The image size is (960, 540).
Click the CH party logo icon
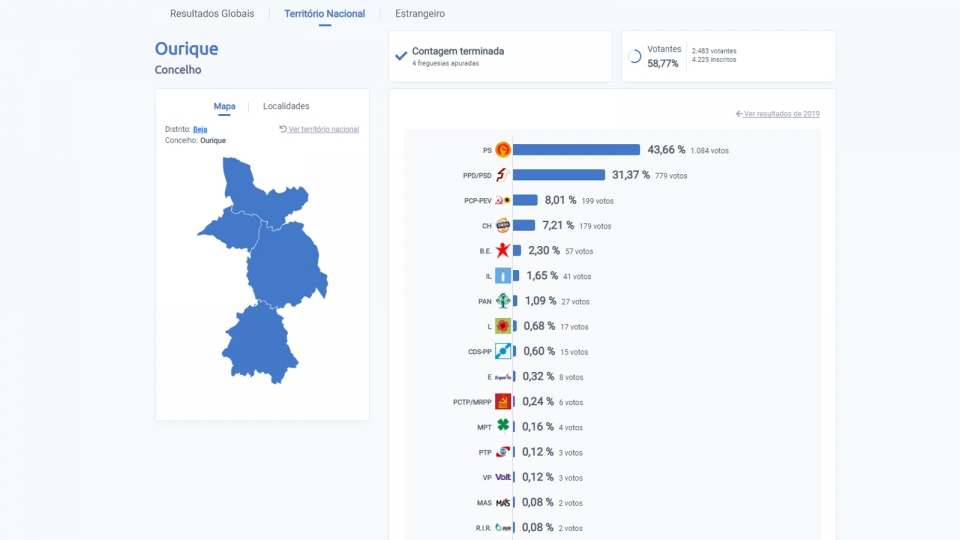pos(503,225)
